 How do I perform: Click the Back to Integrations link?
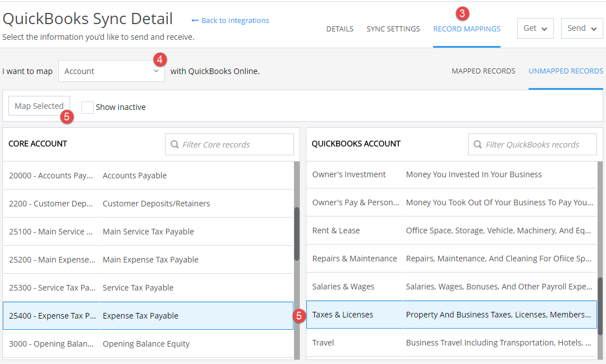[231, 21]
